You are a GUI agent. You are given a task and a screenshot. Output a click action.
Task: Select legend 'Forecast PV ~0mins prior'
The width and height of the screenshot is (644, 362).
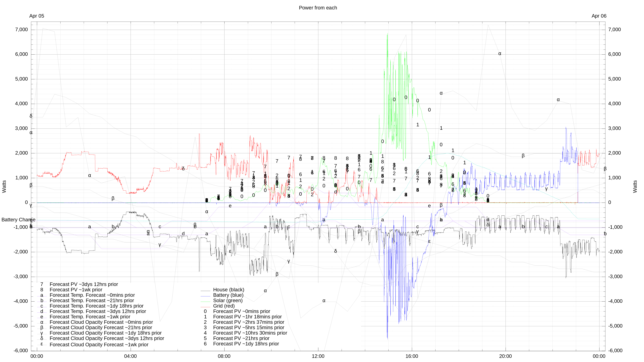click(x=242, y=311)
